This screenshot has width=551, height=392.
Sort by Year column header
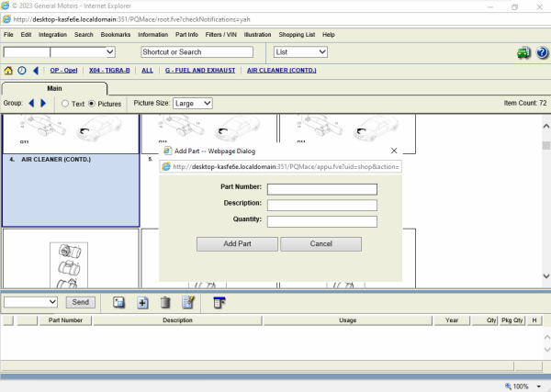pyautogui.click(x=452, y=320)
